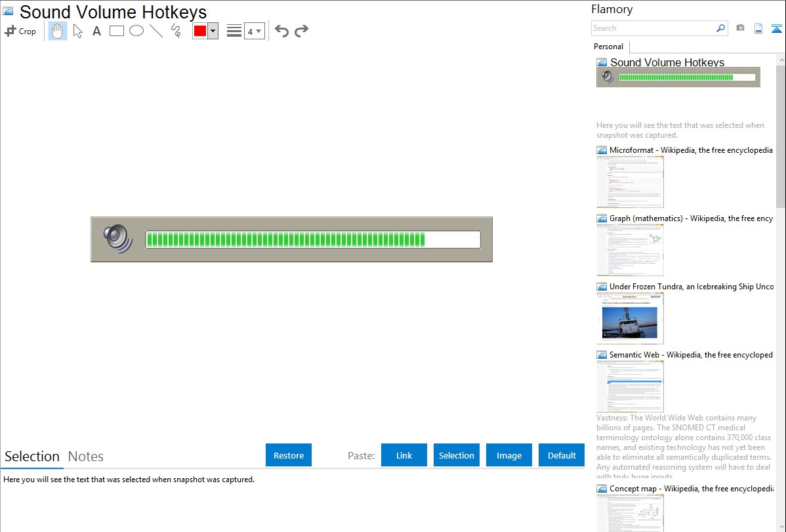Click the Vastness paragraph under Semantic Web

pyautogui.click(x=684, y=447)
